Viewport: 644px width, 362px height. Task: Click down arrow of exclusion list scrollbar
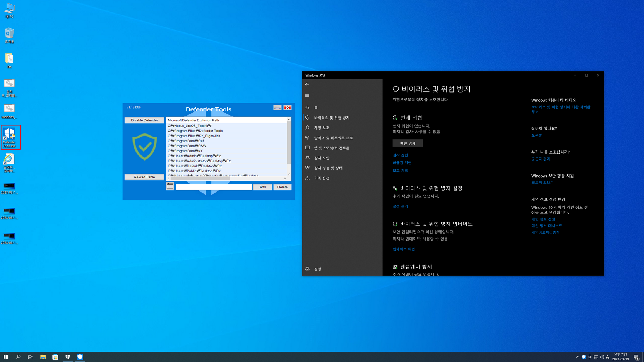[x=289, y=174]
